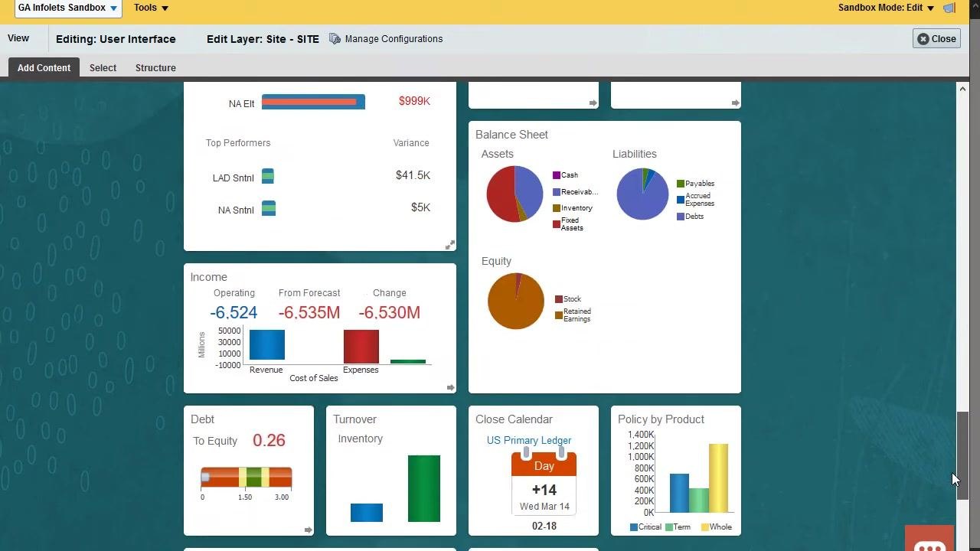This screenshot has width=980, height=551.
Task: Click the flag icon beside Sandbox Mode
Action: click(950, 8)
